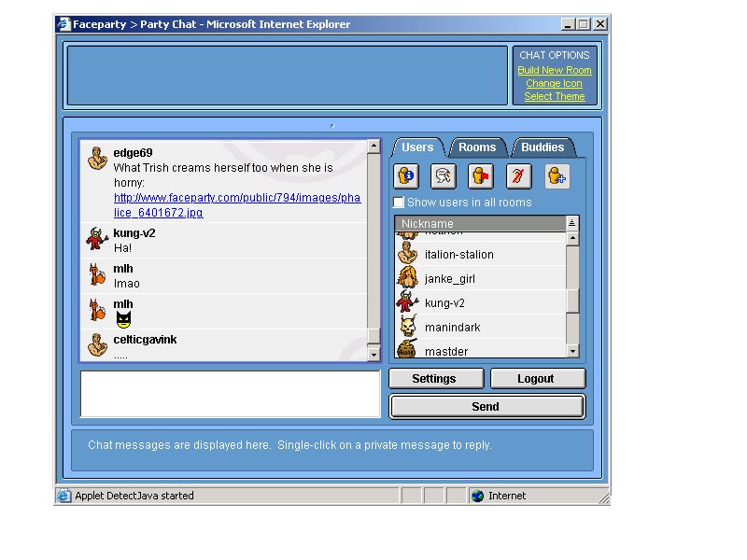The image size is (747, 560).
Task: Click the page icon beside "Applet DetectJava started"
Action: click(x=63, y=497)
